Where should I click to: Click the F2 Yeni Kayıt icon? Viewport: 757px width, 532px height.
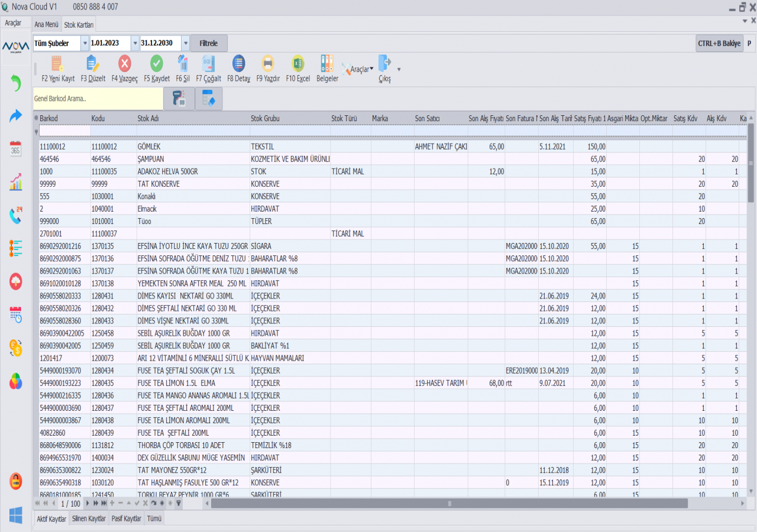tap(57, 63)
